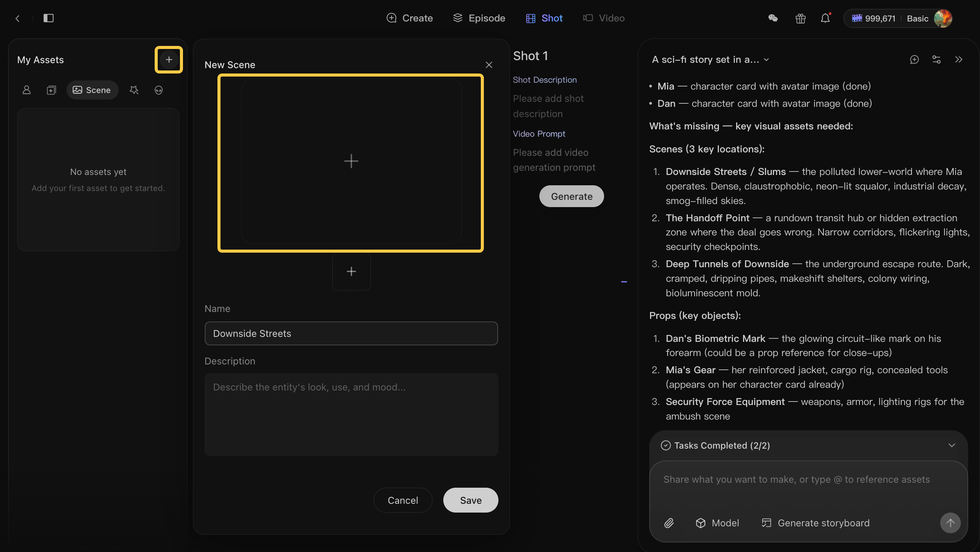The width and height of the screenshot is (980, 552).
Task: Click Generate storyboard option
Action: [815, 523]
